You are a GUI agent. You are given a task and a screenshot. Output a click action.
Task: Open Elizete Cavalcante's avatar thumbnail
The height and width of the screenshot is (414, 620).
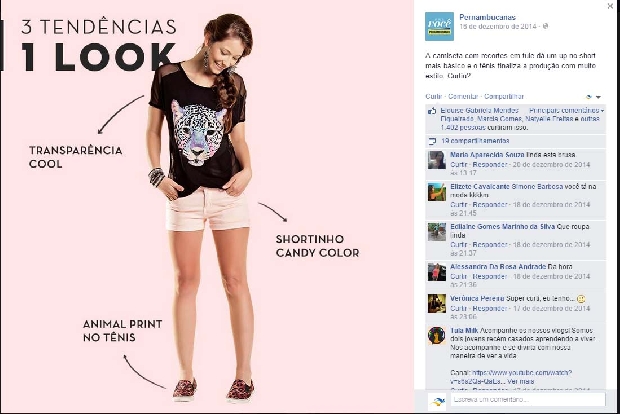pos(437,192)
